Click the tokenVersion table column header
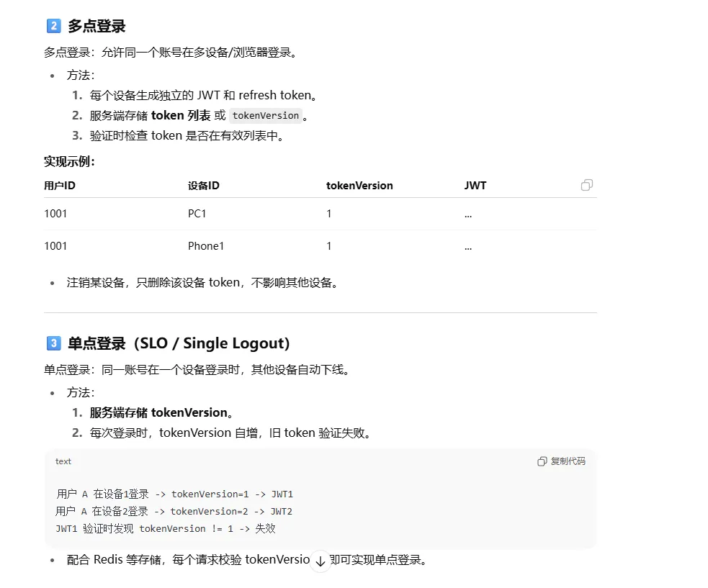The height and width of the screenshot is (588, 708). 359,186
